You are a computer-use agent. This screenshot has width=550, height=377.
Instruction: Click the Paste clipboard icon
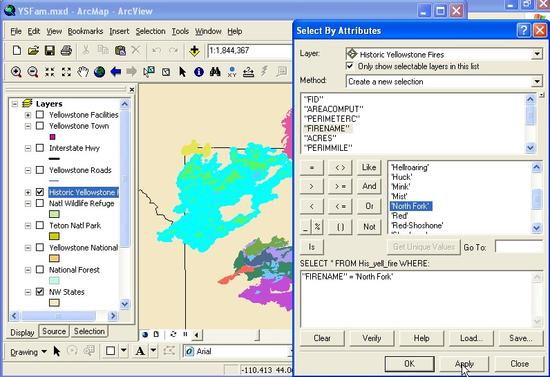(x=120, y=51)
